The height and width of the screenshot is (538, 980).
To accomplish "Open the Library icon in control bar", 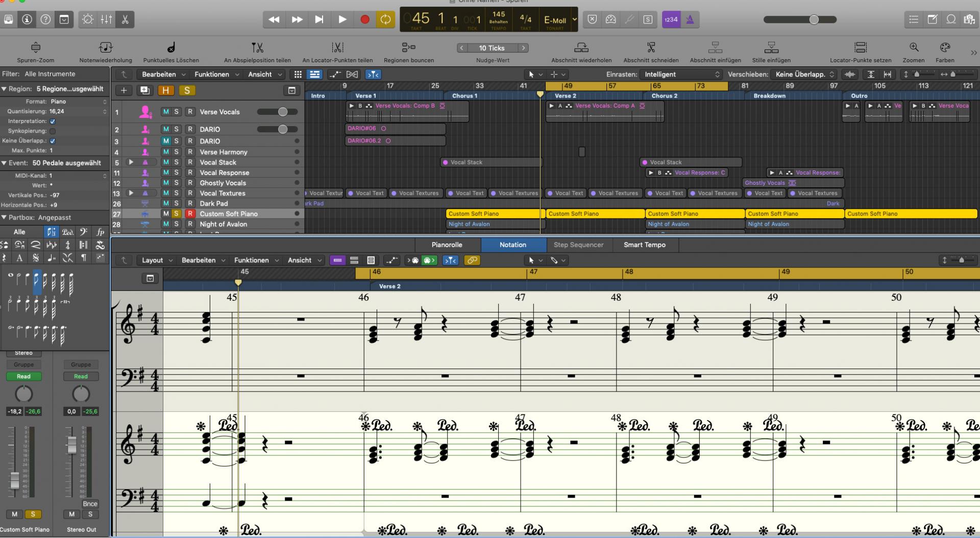I will pyautogui.click(x=8, y=19).
